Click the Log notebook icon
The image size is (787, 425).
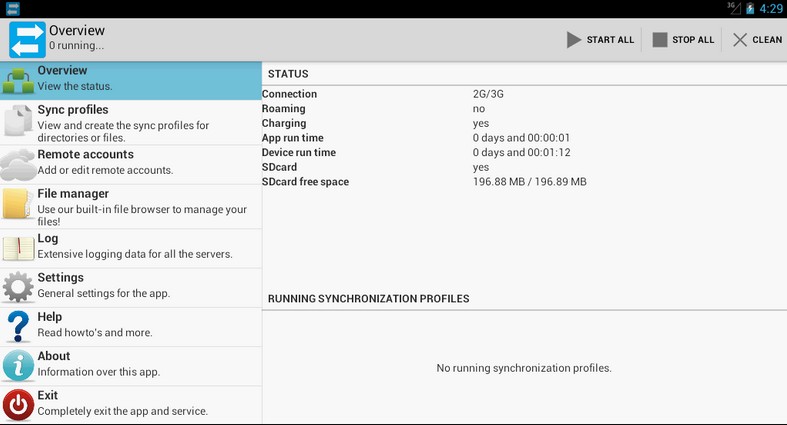pyautogui.click(x=18, y=247)
